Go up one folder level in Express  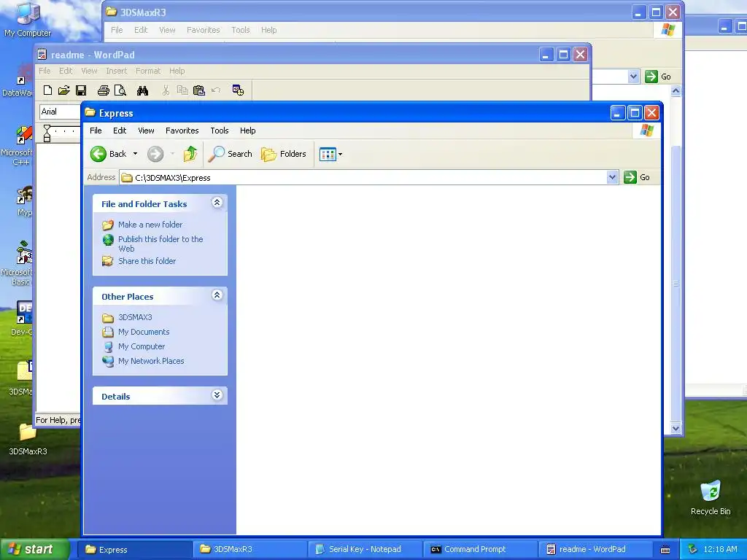190,154
